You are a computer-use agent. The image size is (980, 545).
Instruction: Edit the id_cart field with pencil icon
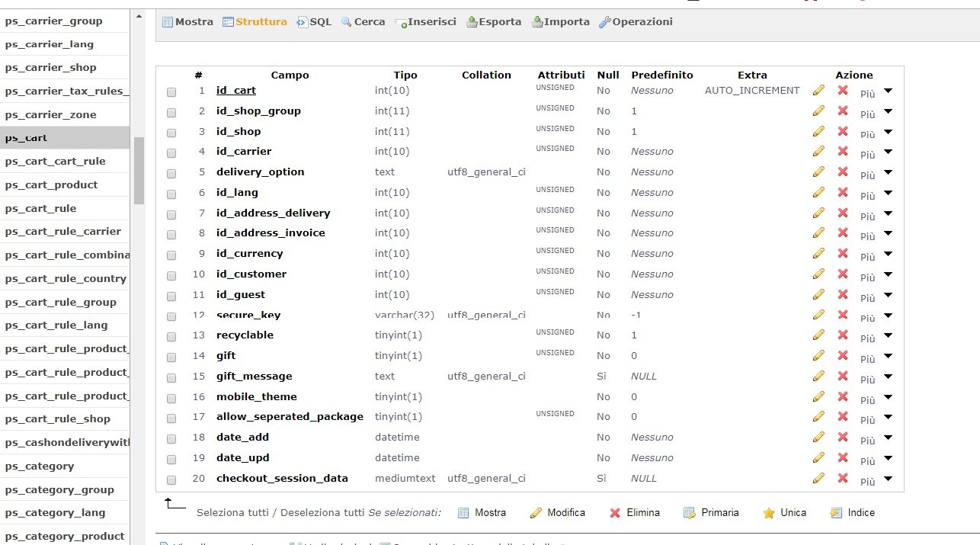point(818,90)
